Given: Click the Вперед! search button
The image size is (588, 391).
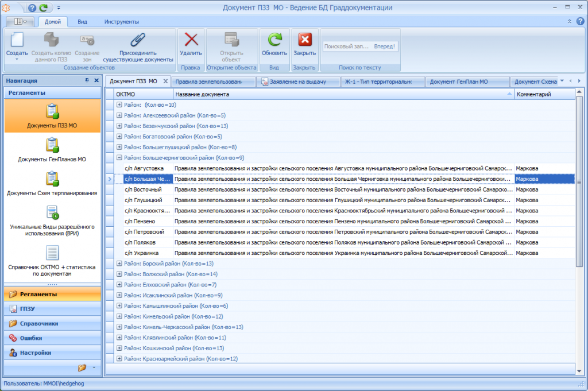Looking at the screenshot, I should 384,47.
